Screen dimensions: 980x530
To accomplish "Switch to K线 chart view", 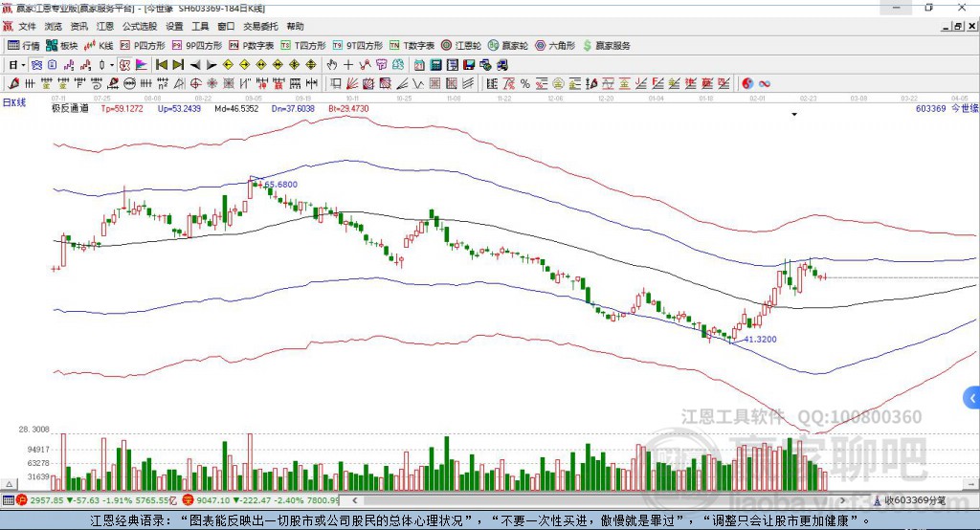I will 100,46.
